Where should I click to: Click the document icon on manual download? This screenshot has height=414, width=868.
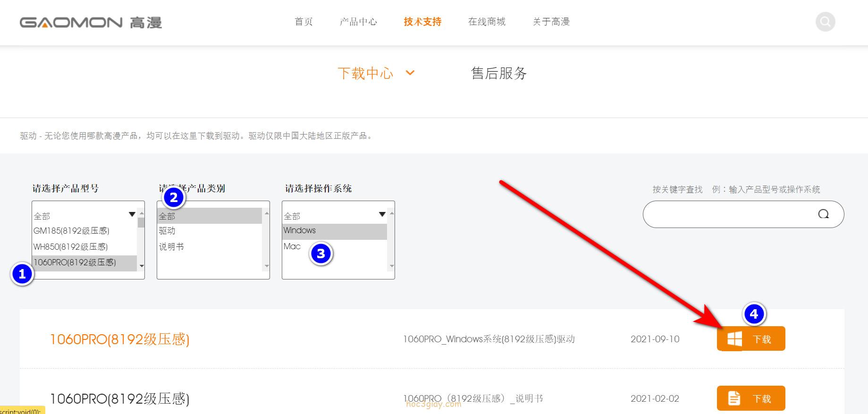click(x=734, y=398)
